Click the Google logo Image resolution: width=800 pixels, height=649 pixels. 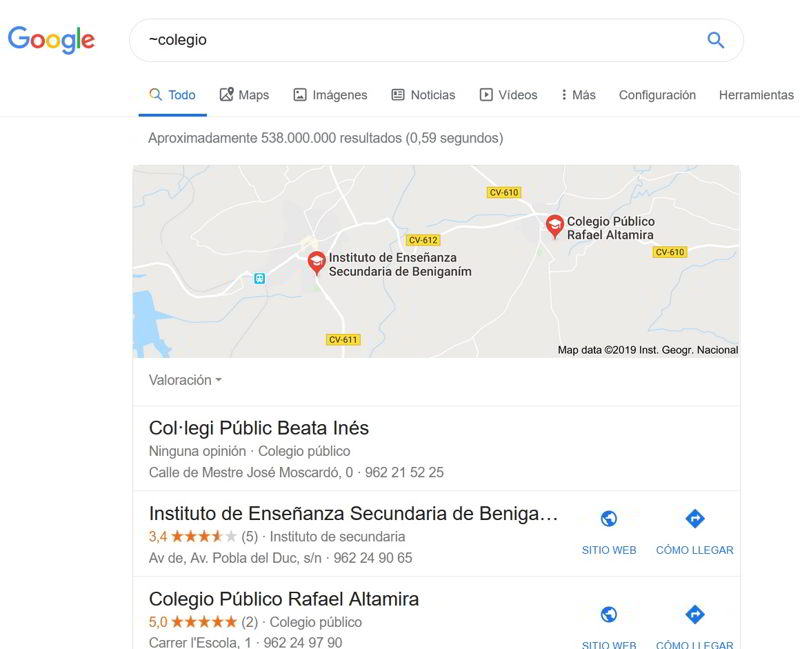[x=52, y=40]
